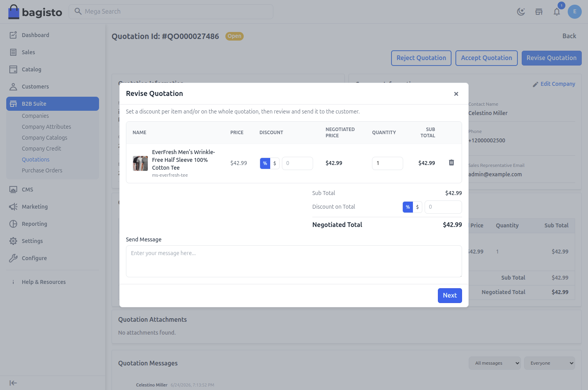Open Company Credit submenu item
This screenshot has height=390, width=588.
tap(41, 149)
